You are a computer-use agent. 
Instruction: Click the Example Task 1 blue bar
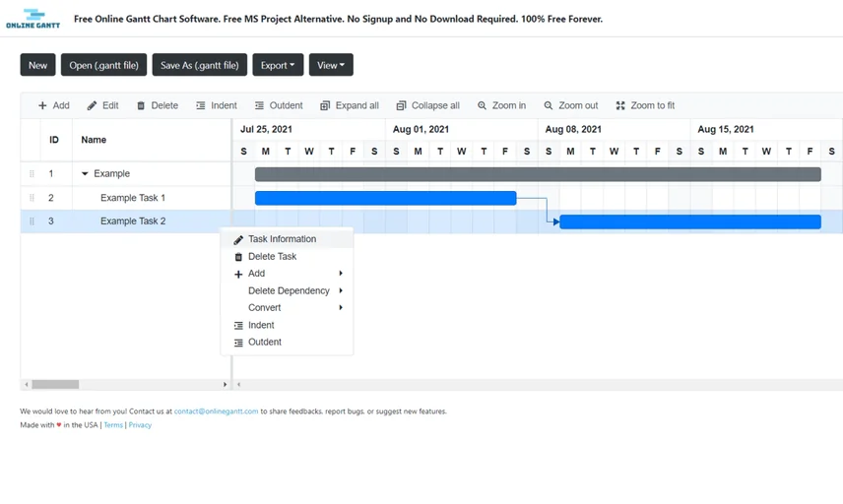tap(385, 198)
